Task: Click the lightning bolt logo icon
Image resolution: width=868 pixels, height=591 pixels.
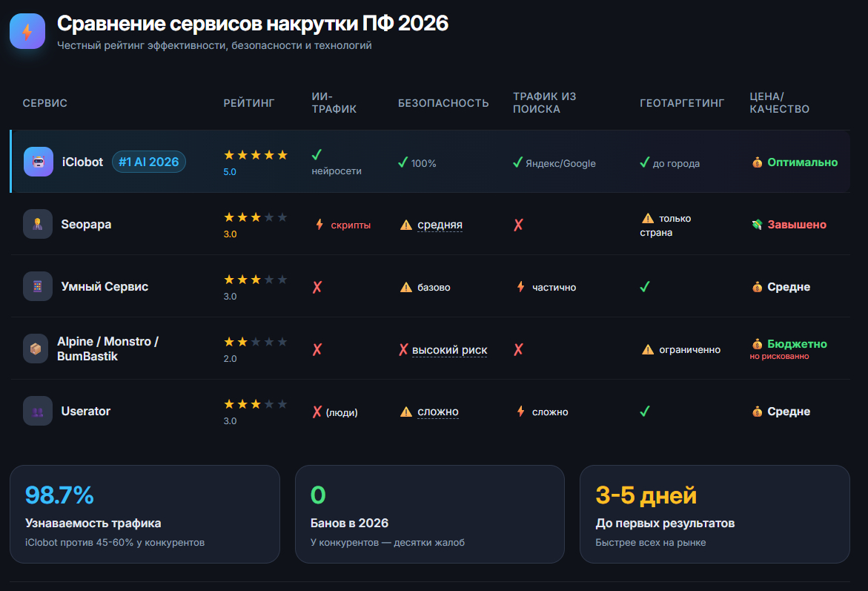Action: pos(27,31)
